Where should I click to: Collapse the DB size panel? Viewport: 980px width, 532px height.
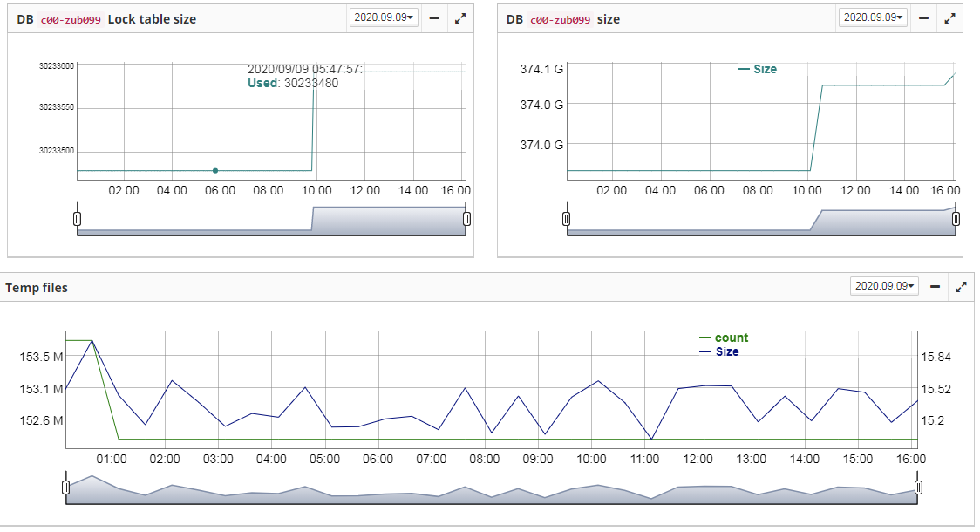924,17
